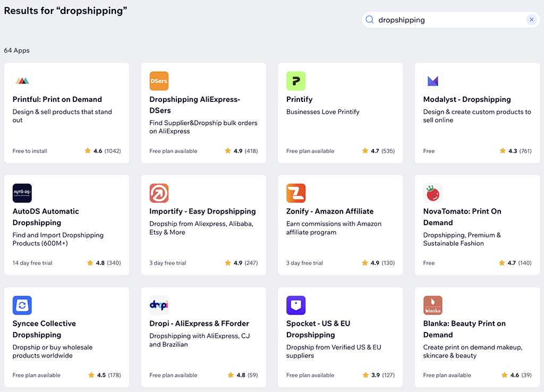The height and width of the screenshot is (392, 544).
Task: Click the Modalyst purple M icon
Action: 432,81
